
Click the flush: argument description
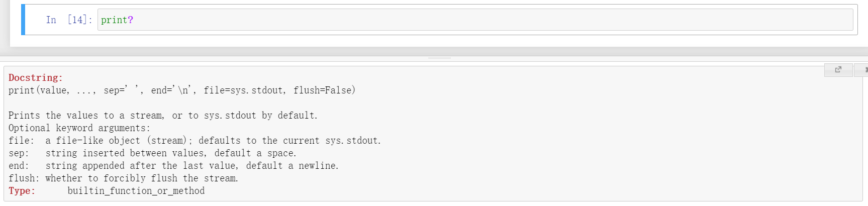coord(123,178)
